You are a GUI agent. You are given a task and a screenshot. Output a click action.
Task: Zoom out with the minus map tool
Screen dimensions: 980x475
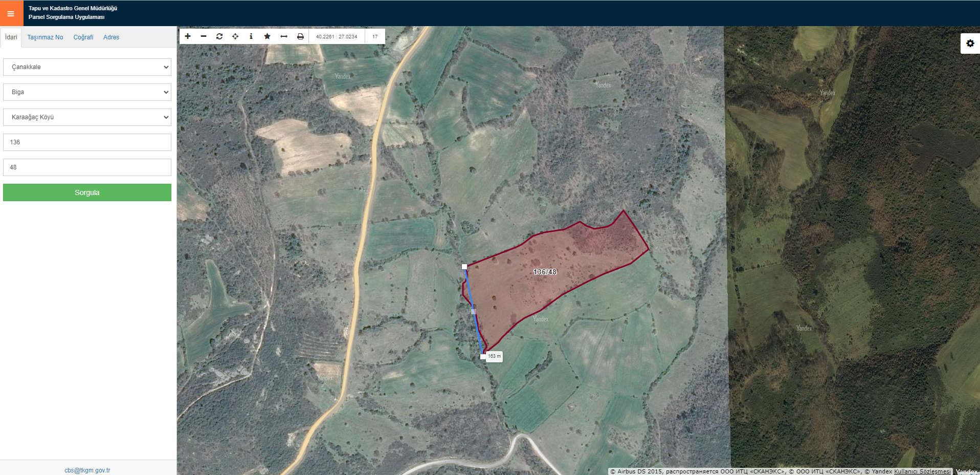[x=204, y=36]
